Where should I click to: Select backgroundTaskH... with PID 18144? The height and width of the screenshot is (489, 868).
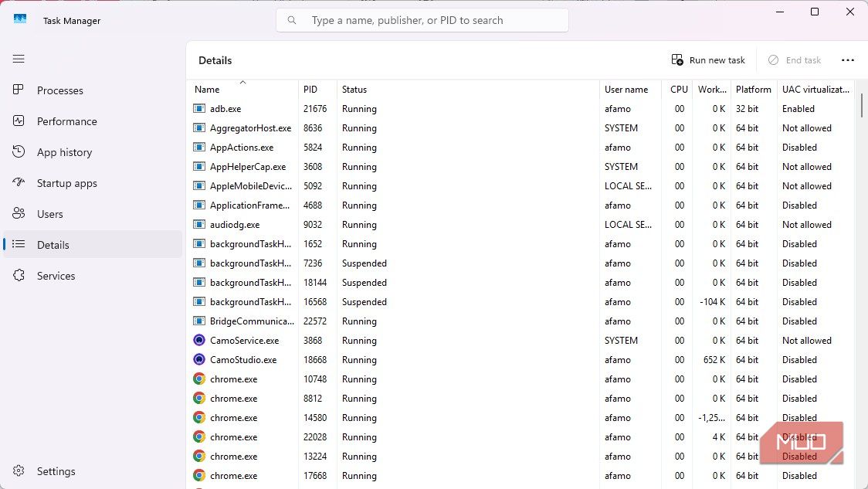click(x=521, y=283)
